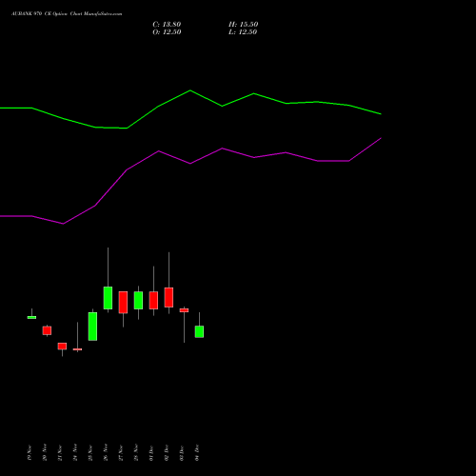Click the high value 'H: 15.50'

[x=243, y=25]
